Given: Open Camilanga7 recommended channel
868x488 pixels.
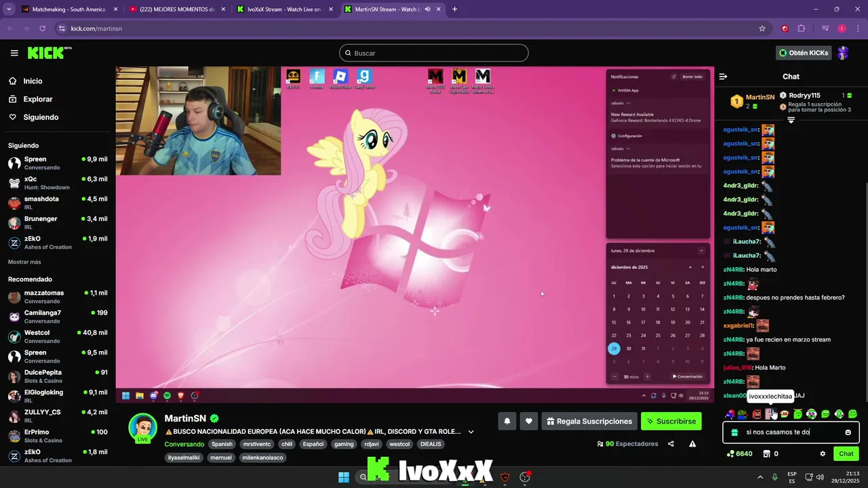Looking at the screenshot, I should point(58,317).
